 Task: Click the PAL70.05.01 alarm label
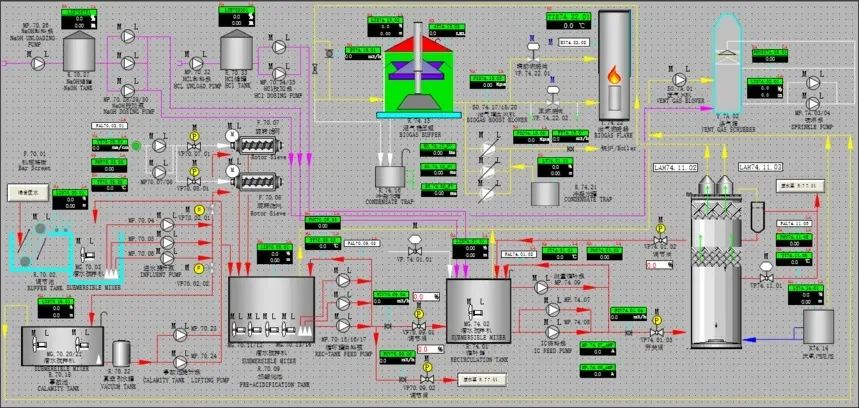pos(108,125)
